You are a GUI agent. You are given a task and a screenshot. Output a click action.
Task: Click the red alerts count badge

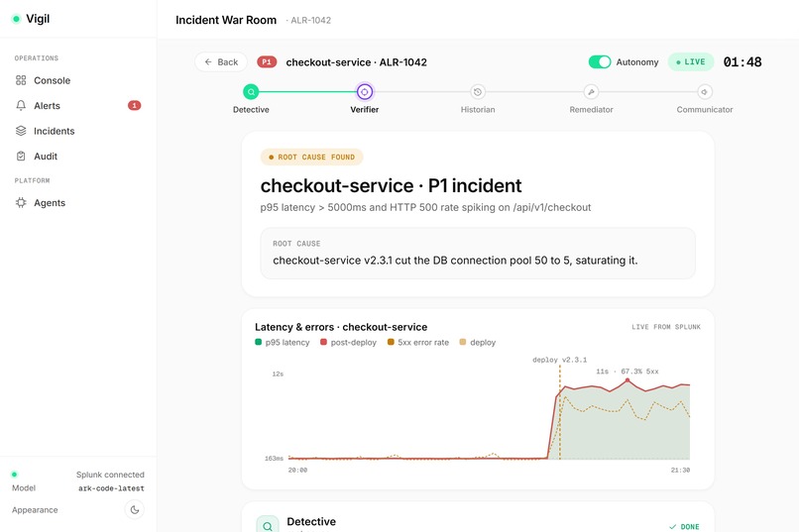[x=134, y=105]
